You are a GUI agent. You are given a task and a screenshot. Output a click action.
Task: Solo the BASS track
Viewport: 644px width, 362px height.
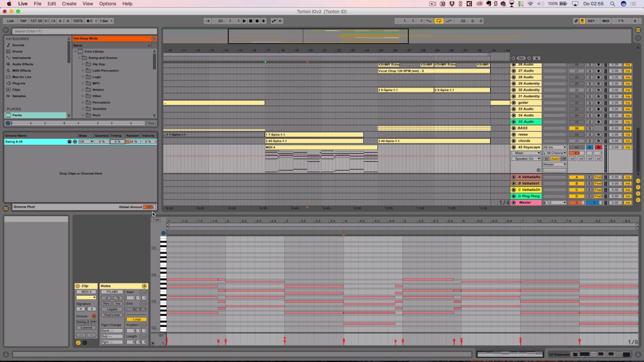click(590, 128)
